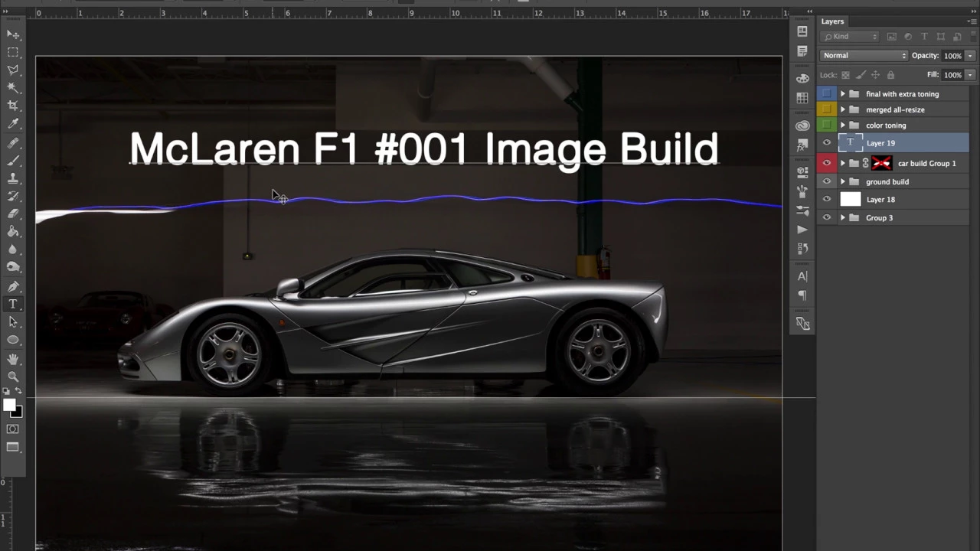Hide the car build Group 1 layer

(x=827, y=163)
